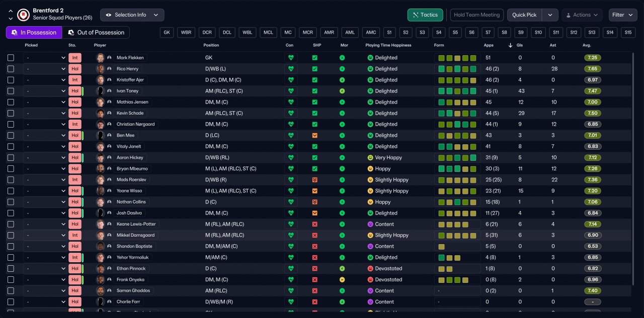644x318 pixels.
Task: Click Rico Henry's form rating squares
Action: [457, 69]
